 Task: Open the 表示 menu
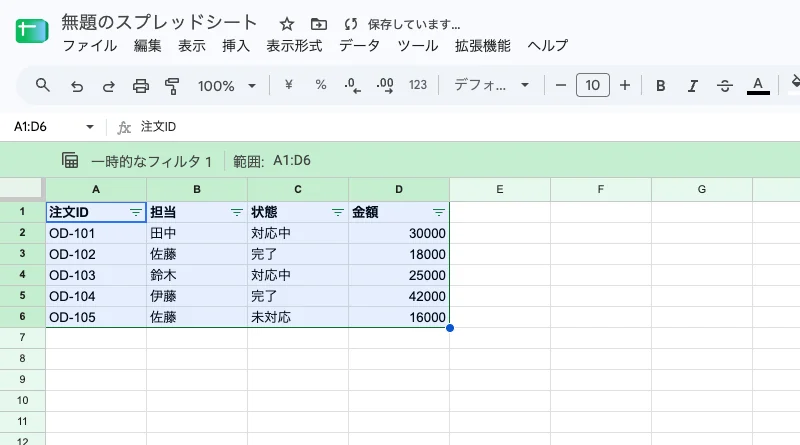pyautogui.click(x=192, y=45)
